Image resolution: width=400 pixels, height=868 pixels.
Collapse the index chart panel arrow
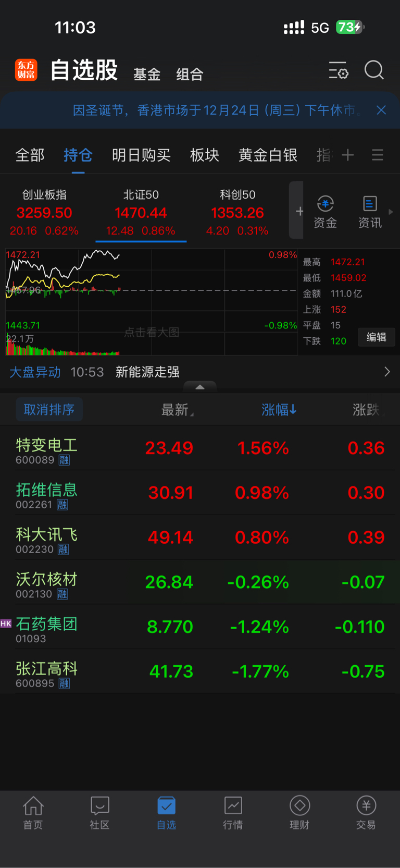point(200,387)
